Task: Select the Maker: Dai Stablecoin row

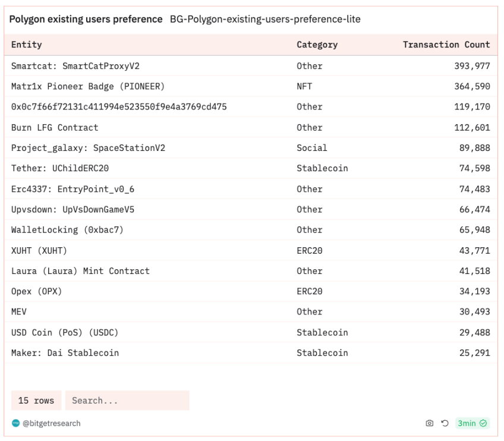Action: click(251, 353)
